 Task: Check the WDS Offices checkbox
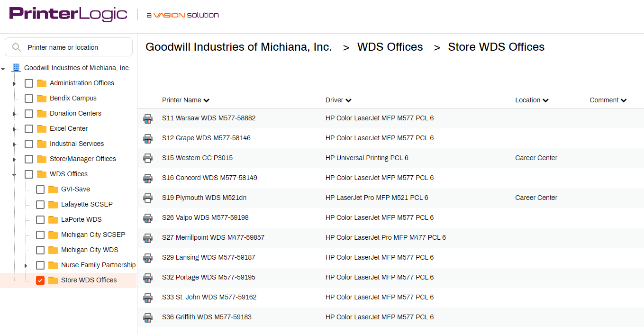29,174
